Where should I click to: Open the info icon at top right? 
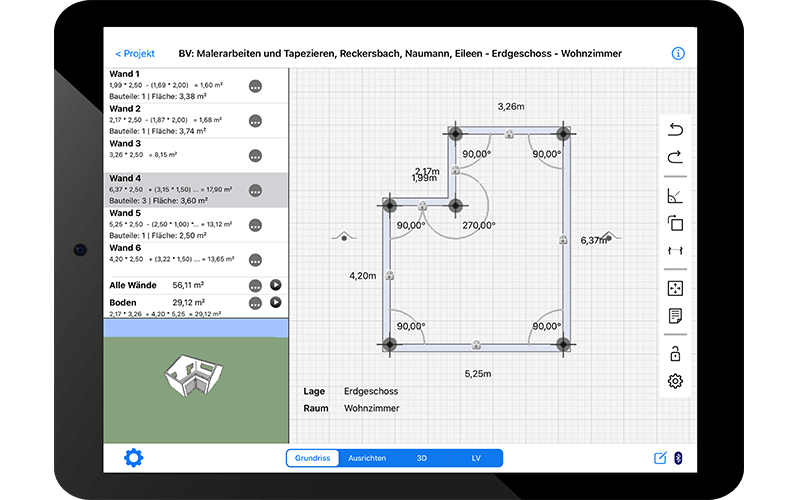(x=678, y=53)
